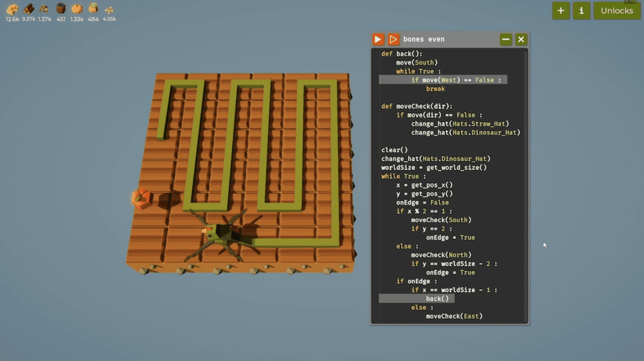Click the resource icon showing 484
The image size is (644, 361).
pos(93,9)
